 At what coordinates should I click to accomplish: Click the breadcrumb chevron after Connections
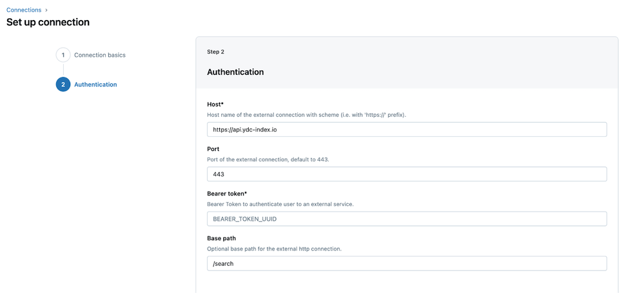46,10
